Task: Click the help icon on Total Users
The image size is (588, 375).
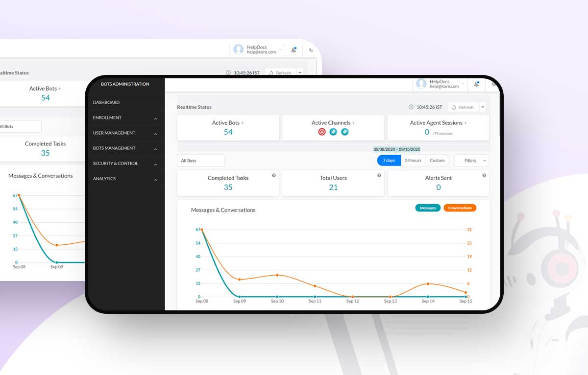Action: [379, 175]
